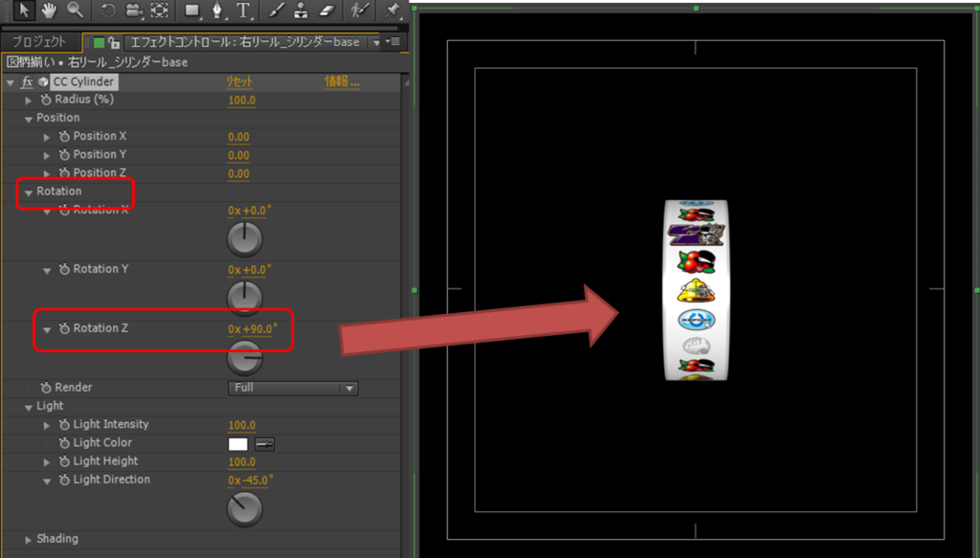Toggle the Position X stopwatch

[64, 136]
